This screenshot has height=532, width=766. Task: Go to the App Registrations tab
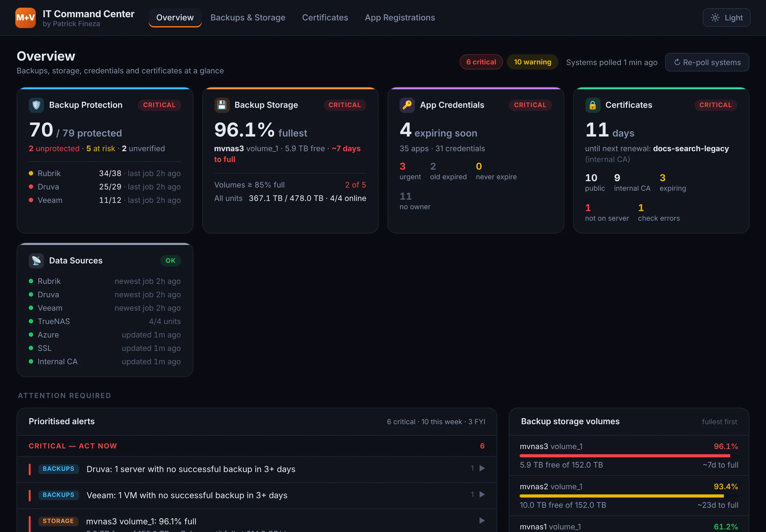(400, 18)
